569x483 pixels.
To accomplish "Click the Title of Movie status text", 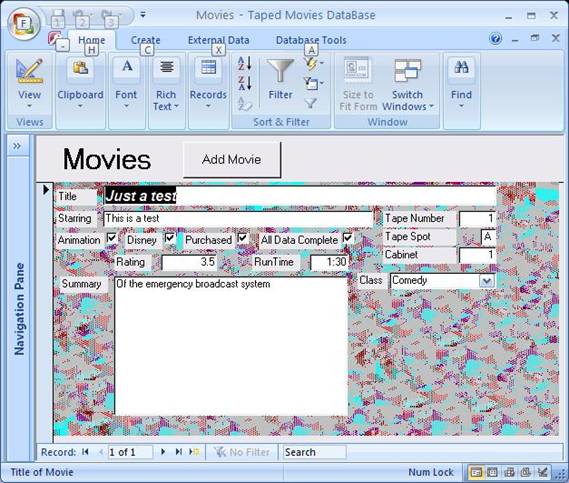I will tap(42, 472).
